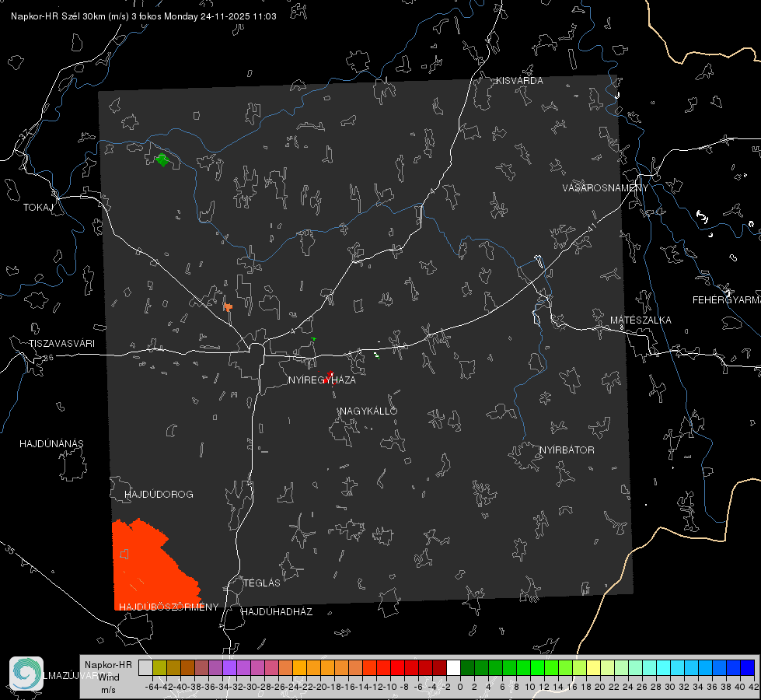Click the Napkor-HR legend title
Viewport: 761px width, 700px height.
tap(108, 664)
